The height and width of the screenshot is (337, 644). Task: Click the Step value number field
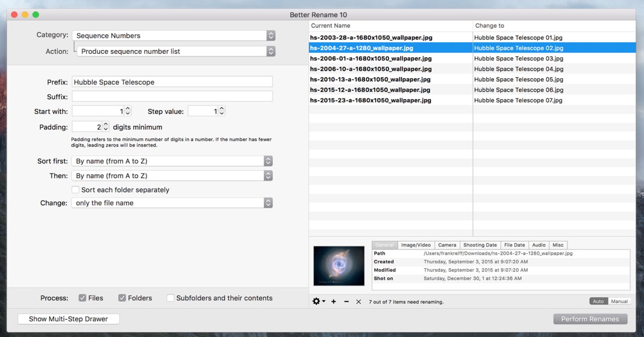pyautogui.click(x=203, y=111)
